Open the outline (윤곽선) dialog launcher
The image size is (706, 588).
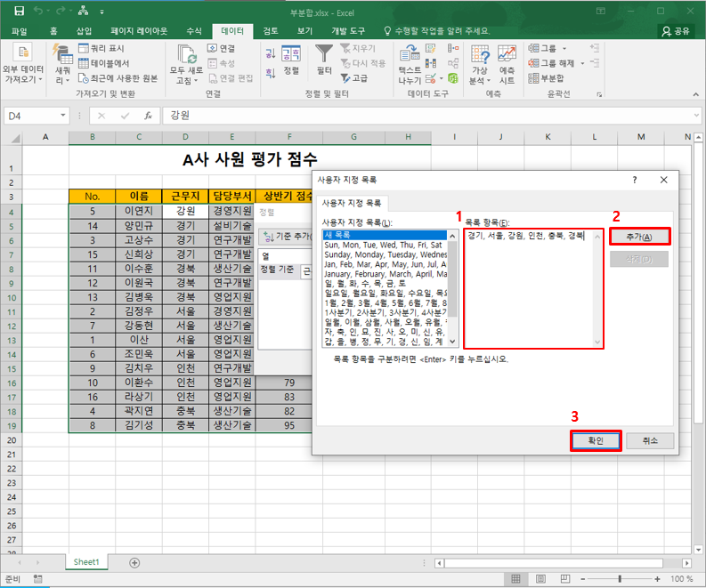pyautogui.click(x=599, y=94)
